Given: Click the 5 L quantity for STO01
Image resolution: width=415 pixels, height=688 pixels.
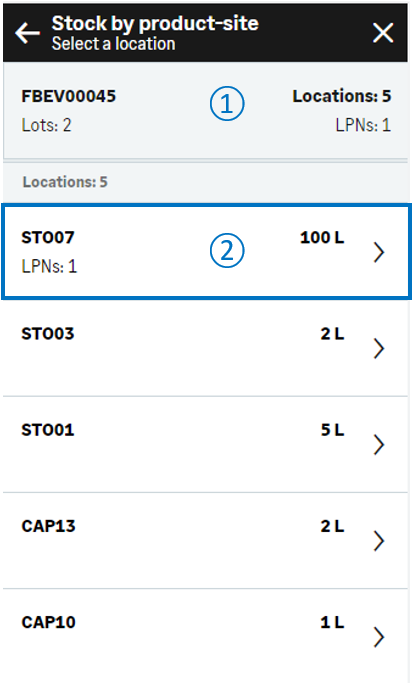Looking at the screenshot, I should click(x=333, y=430).
